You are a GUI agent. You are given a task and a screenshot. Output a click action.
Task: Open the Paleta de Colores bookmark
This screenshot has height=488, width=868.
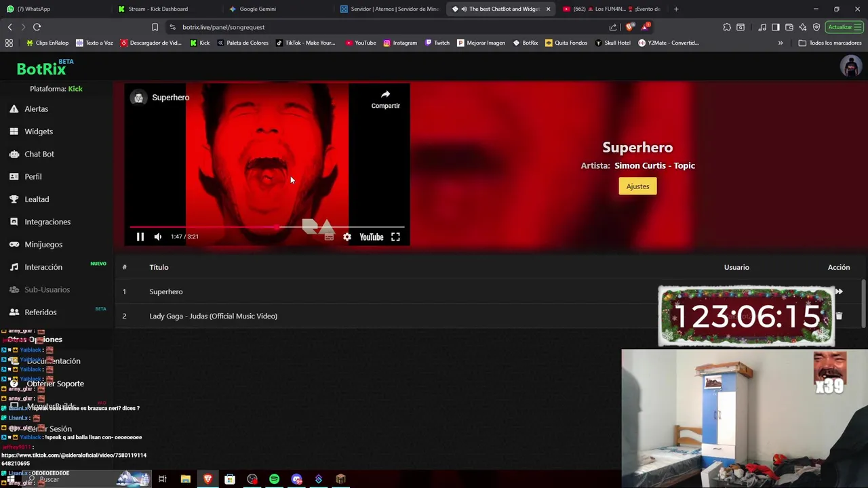pos(243,43)
